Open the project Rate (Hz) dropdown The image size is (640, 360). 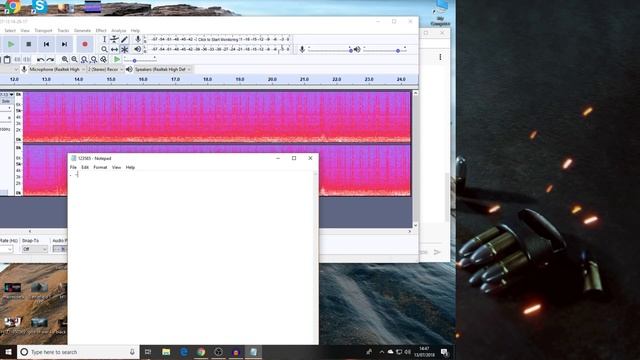click(6, 249)
